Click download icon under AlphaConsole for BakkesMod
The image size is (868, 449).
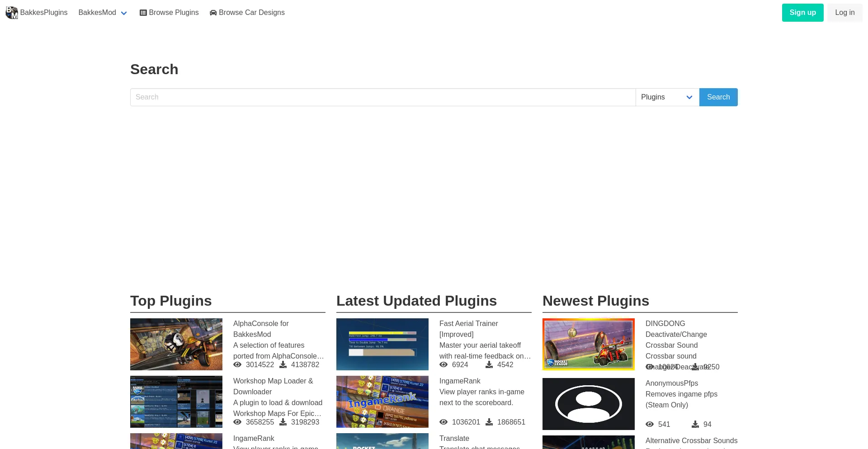[283, 365]
